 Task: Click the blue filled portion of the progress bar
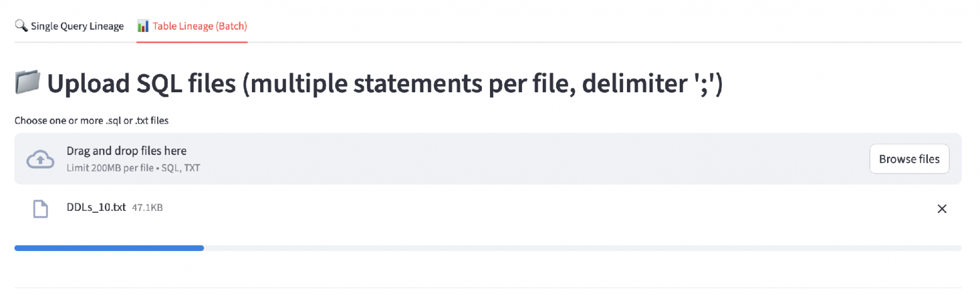pyautogui.click(x=109, y=248)
